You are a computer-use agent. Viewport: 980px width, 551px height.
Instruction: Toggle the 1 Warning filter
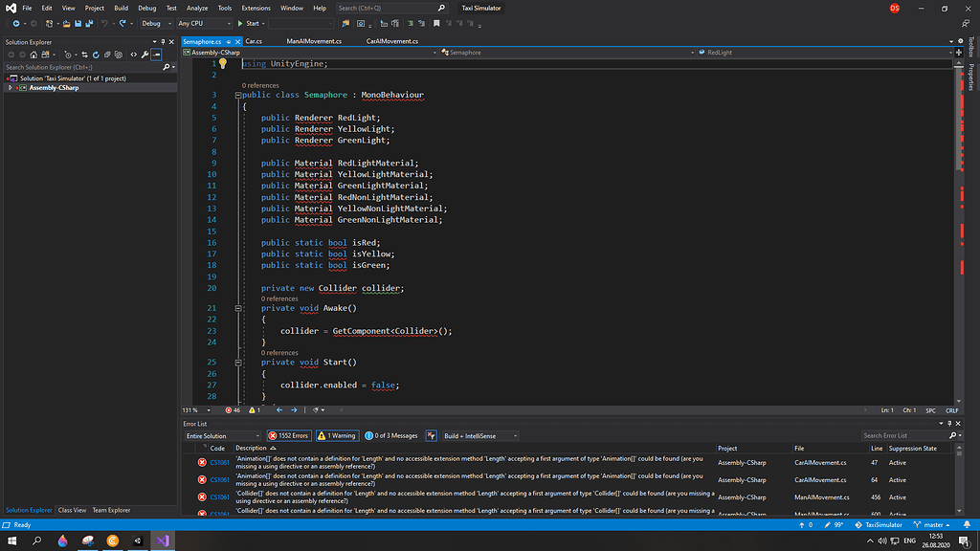click(336, 435)
